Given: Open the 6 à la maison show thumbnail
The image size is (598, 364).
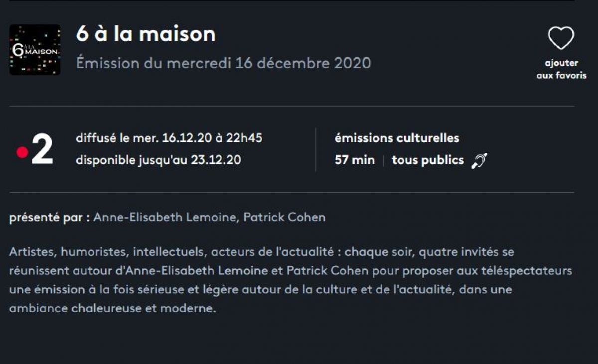Looking at the screenshot, I should [x=35, y=50].
